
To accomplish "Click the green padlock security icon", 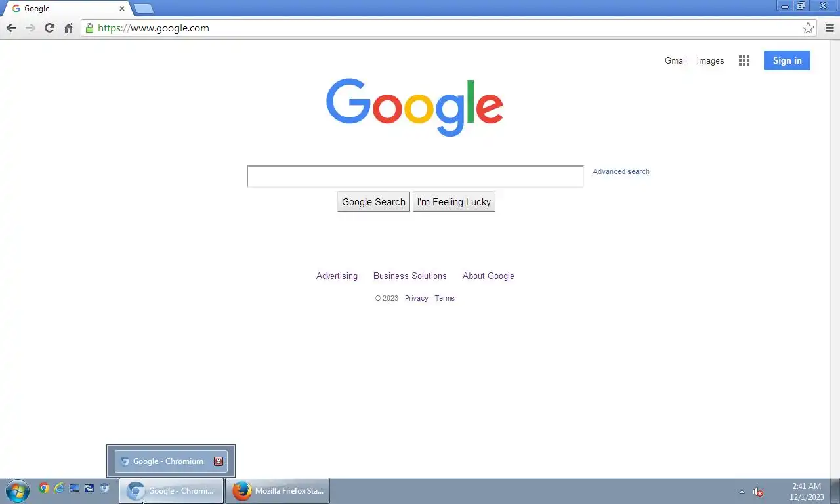I will click(89, 28).
